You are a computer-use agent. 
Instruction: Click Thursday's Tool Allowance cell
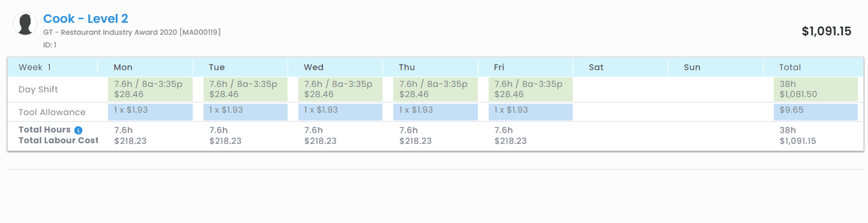(436, 112)
